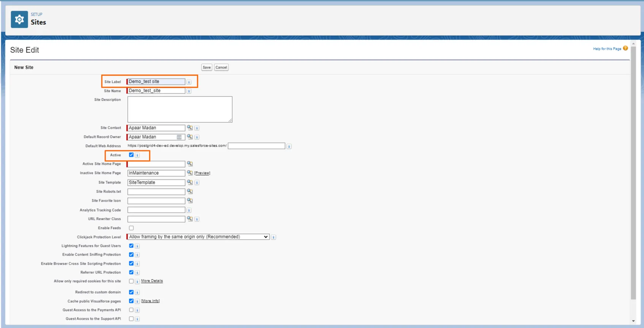Click the info icon beside Site Label
644x328 pixels.
tap(189, 82)
